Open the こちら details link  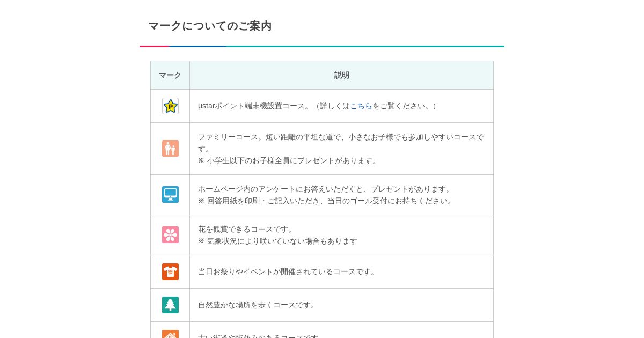click(x=361, y=106)
